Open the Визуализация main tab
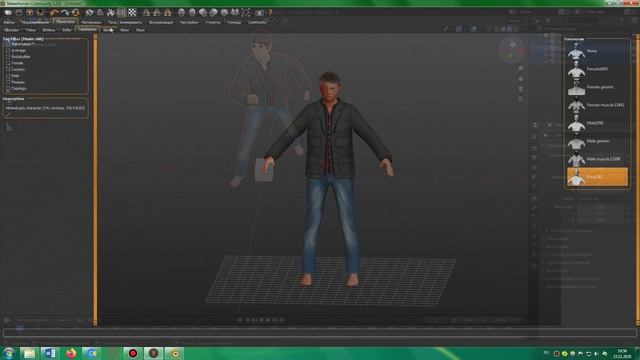 (161, 22)
